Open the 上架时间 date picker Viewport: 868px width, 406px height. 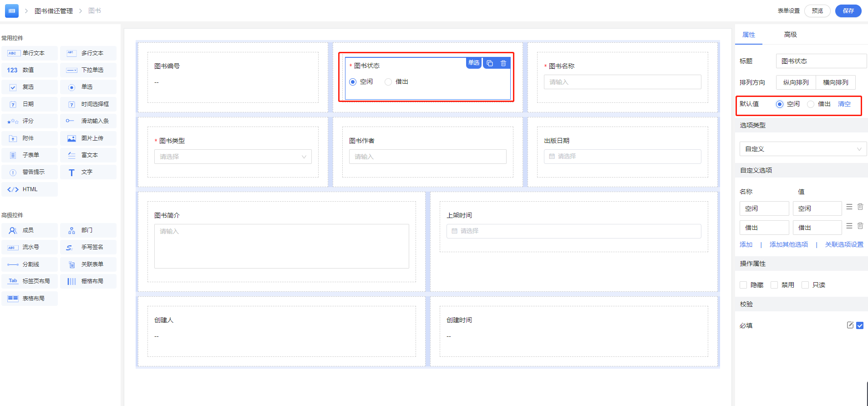click(574, 231)
